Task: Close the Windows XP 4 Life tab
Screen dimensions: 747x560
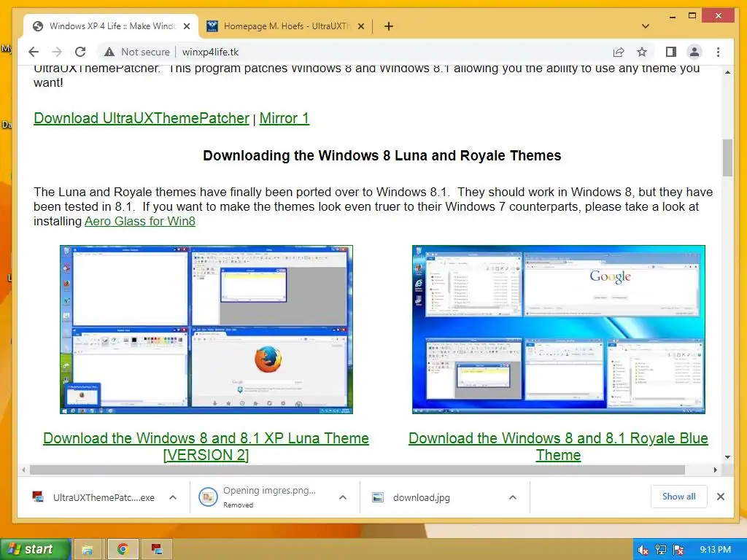Action: tap(187, 26)
